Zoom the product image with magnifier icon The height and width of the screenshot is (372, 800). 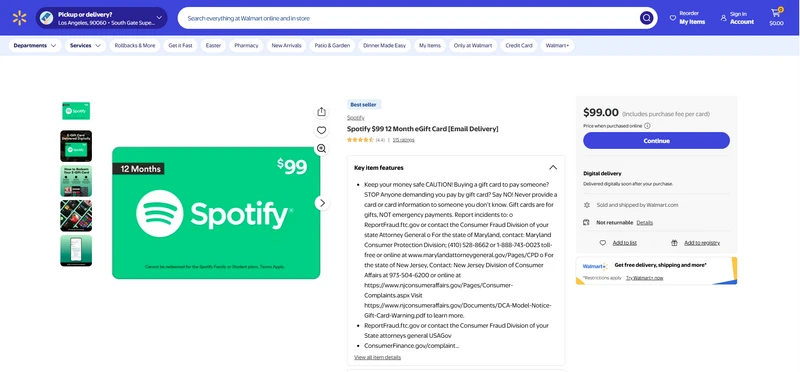[321, 148]
